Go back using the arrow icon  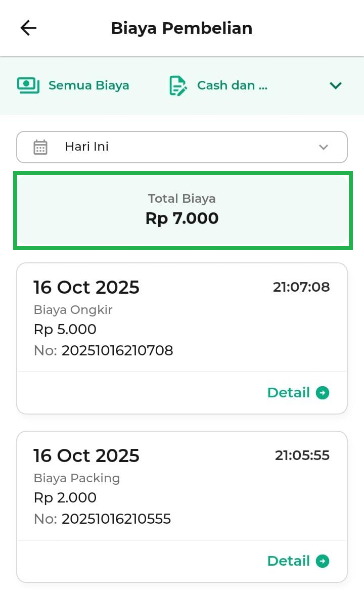[x=28, y=28]
